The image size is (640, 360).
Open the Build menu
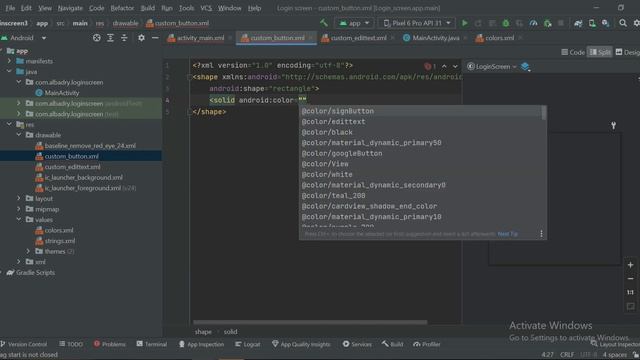pyautogui.click(x=147, y=8)
